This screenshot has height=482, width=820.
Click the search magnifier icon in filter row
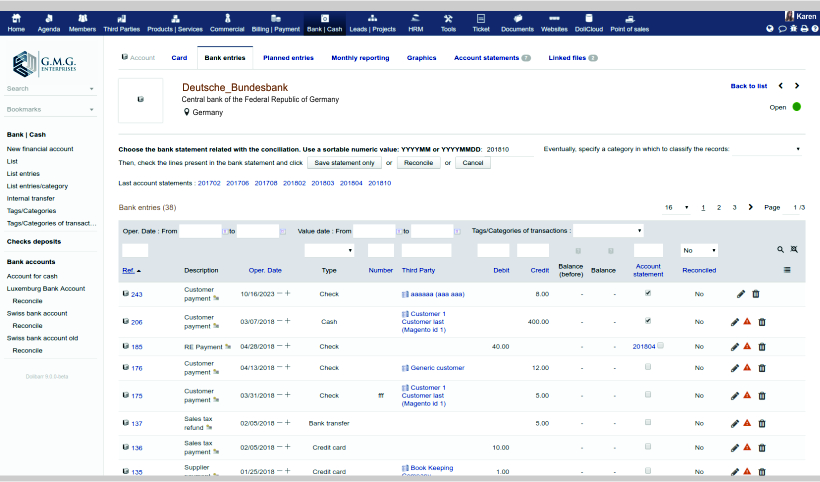coord(781,249)
